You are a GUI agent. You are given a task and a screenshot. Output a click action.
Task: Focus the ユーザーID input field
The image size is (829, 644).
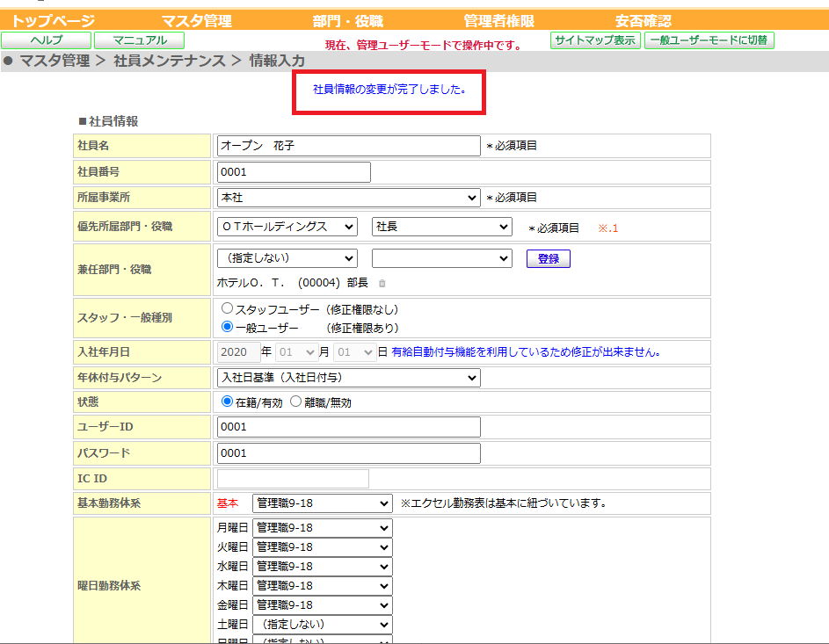click(348, 427)
